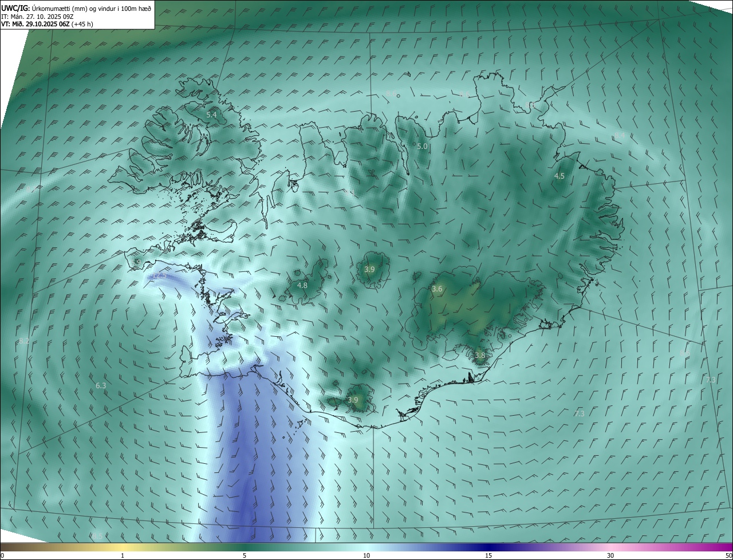733x560 pixels.
Task: Click the 8.4 value off the northeast coast
Action: tap(620, 135)
